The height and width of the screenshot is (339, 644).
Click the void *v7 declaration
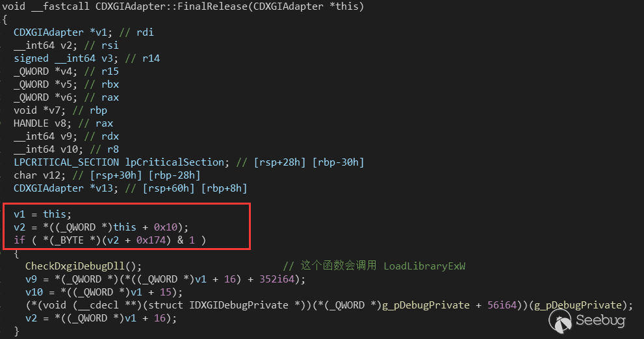tap(40, 110)
